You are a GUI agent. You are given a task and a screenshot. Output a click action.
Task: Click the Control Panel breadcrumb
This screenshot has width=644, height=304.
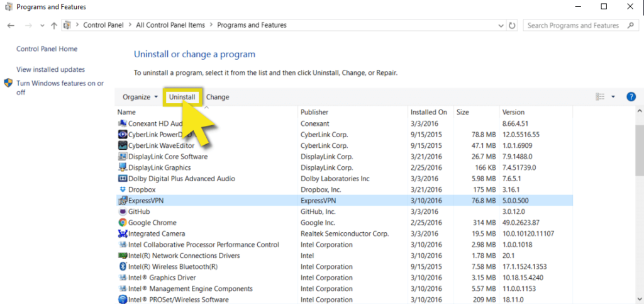(x=104, y=25)
